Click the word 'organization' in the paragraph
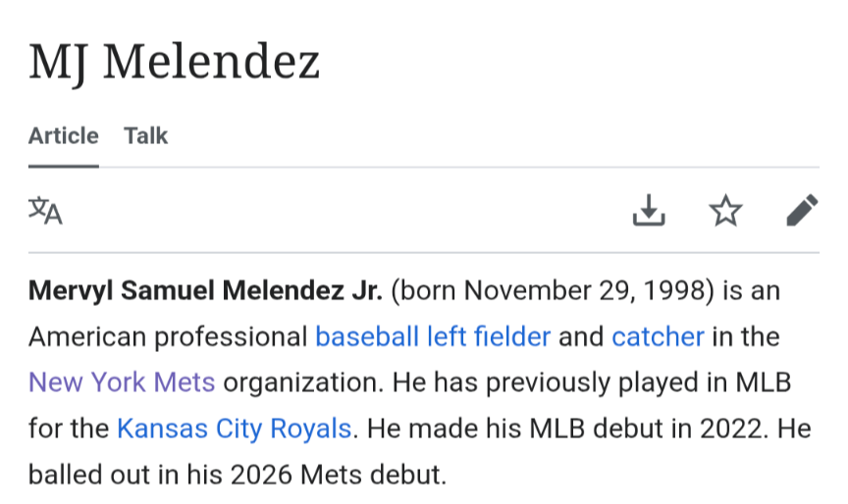Viewport: 848px width, 504px height. pyautogui.click(x=301, y=382)
